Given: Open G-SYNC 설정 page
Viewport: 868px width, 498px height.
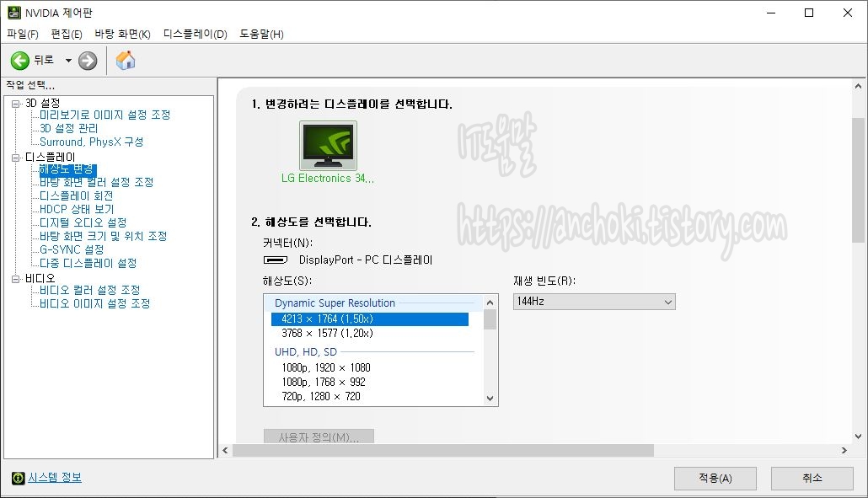Looking at the screenshot, I should coord(72,249).
